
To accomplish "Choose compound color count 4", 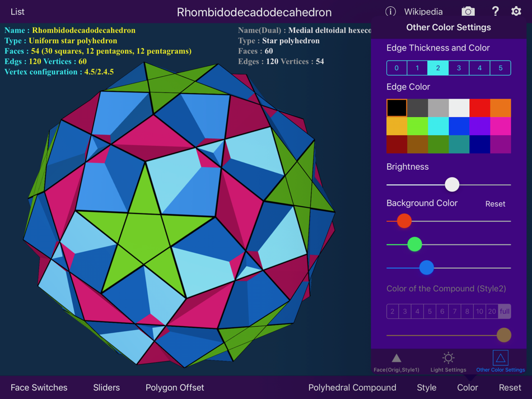I will tap(417, 312).
